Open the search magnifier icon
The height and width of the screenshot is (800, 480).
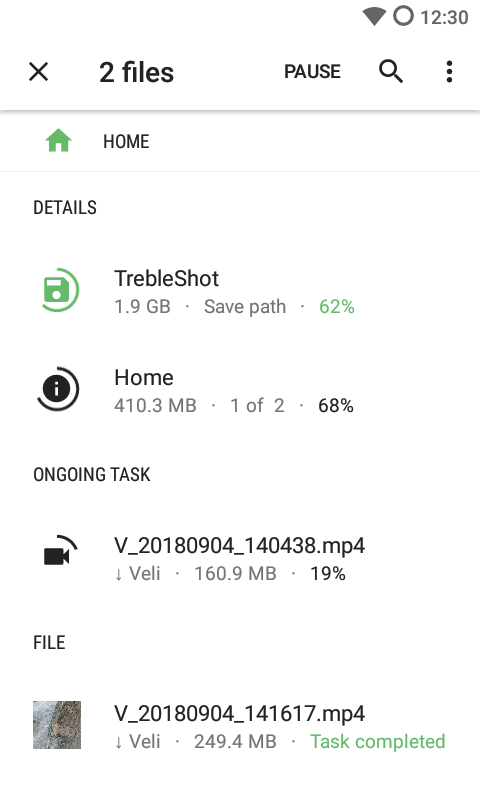(391, 71)
